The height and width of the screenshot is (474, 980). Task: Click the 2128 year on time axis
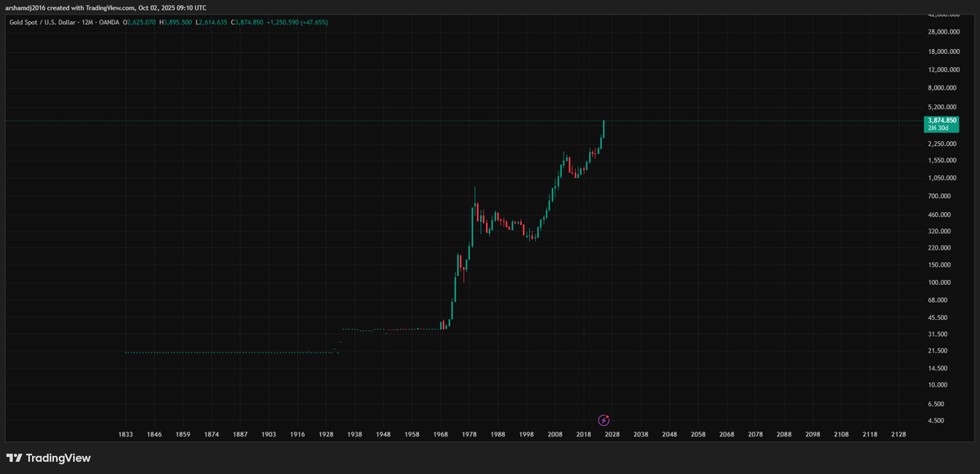[x=898, y=436]
